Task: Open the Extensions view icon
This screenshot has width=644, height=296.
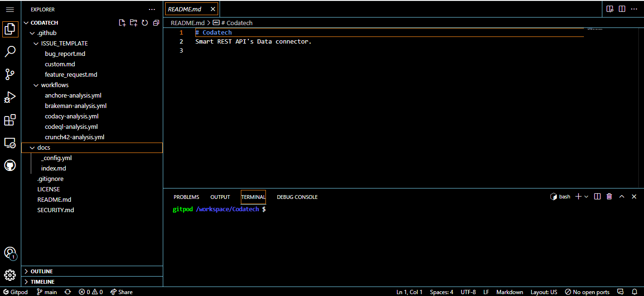Action: 10,120
